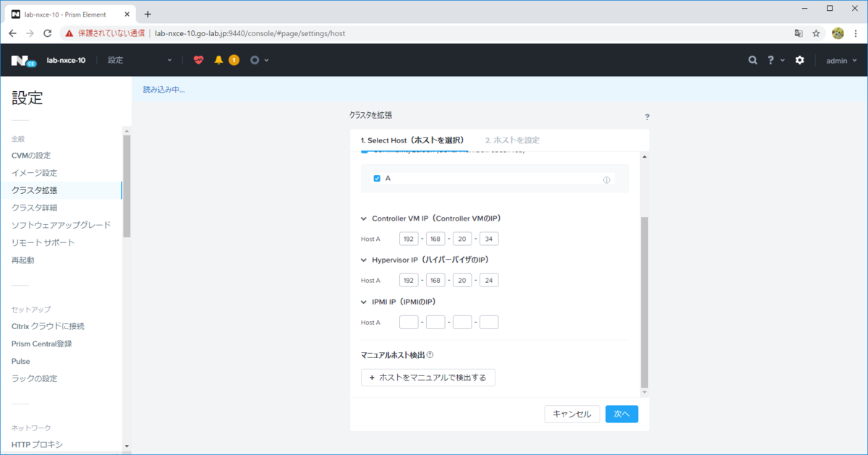
Task: Open Citrix クラウドに接続 in sidebar
Action: click(48, 326)
